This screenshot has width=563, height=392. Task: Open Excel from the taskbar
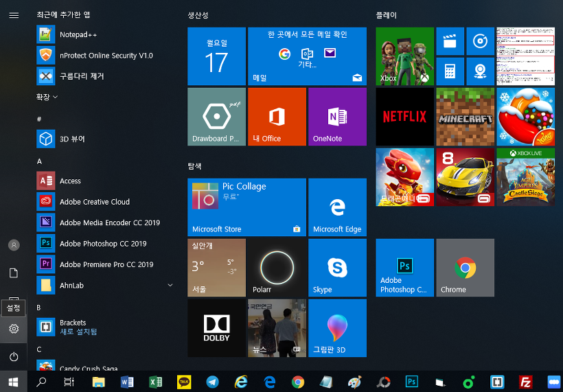155,382
